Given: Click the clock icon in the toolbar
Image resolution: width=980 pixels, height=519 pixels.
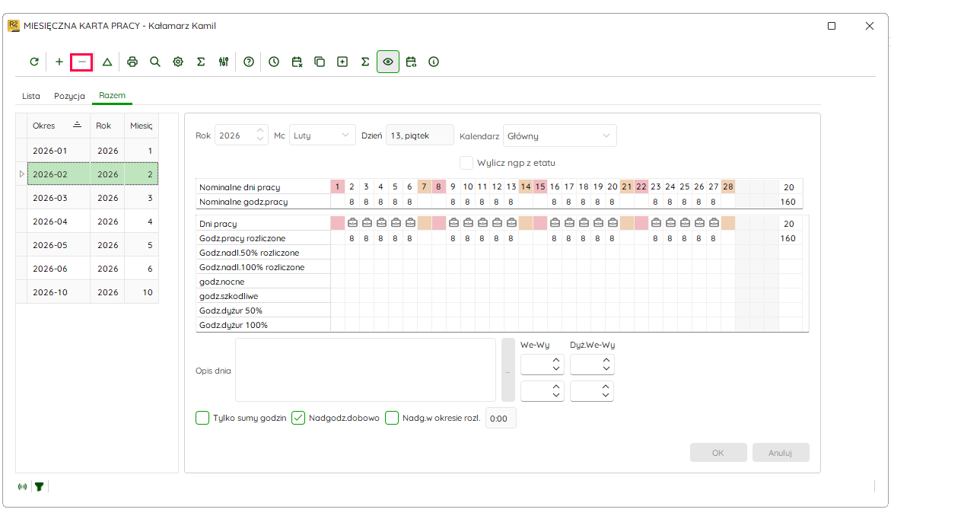Looking at the screenshot, I should (x=274, y=62).
